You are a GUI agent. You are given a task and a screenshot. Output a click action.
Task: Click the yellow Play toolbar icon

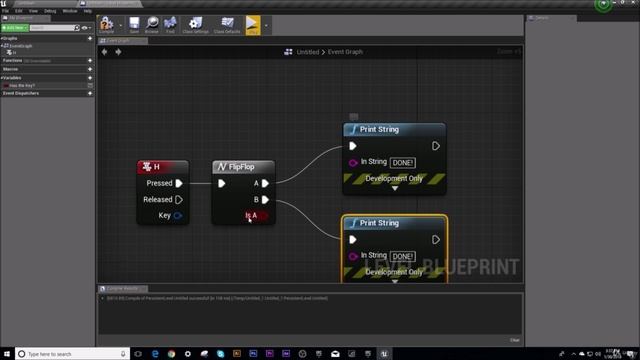[253, 25]
